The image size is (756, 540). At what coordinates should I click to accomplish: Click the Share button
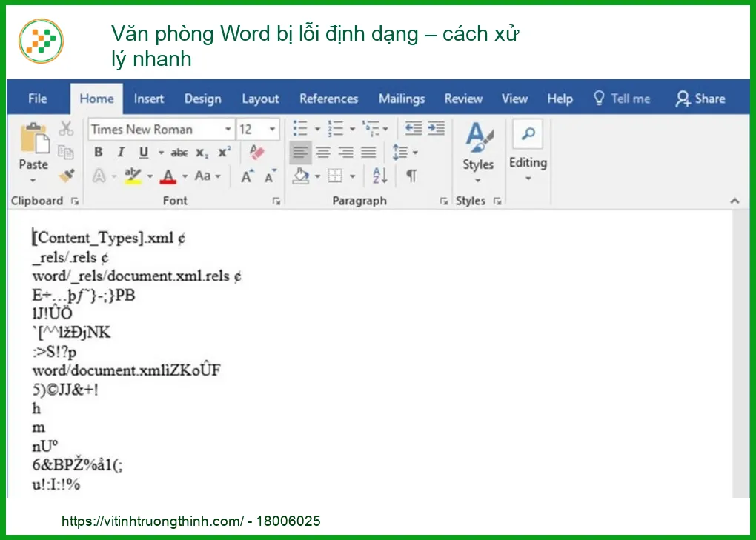click(700, 99)
